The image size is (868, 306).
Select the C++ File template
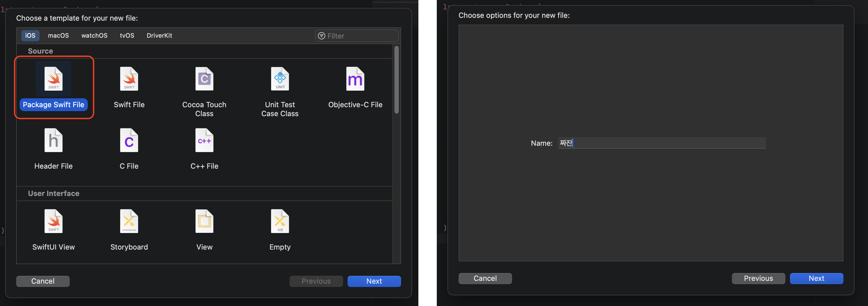[x=204, y=149]
